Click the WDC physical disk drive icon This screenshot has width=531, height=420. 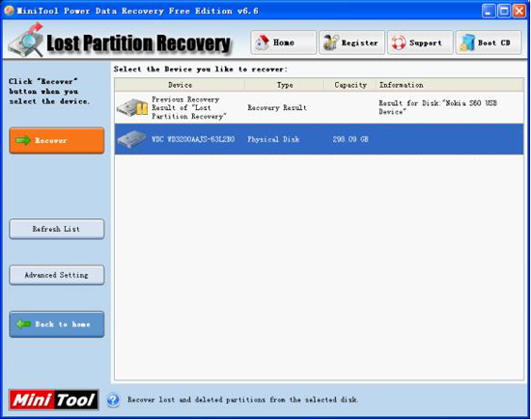tap(131, 139)
